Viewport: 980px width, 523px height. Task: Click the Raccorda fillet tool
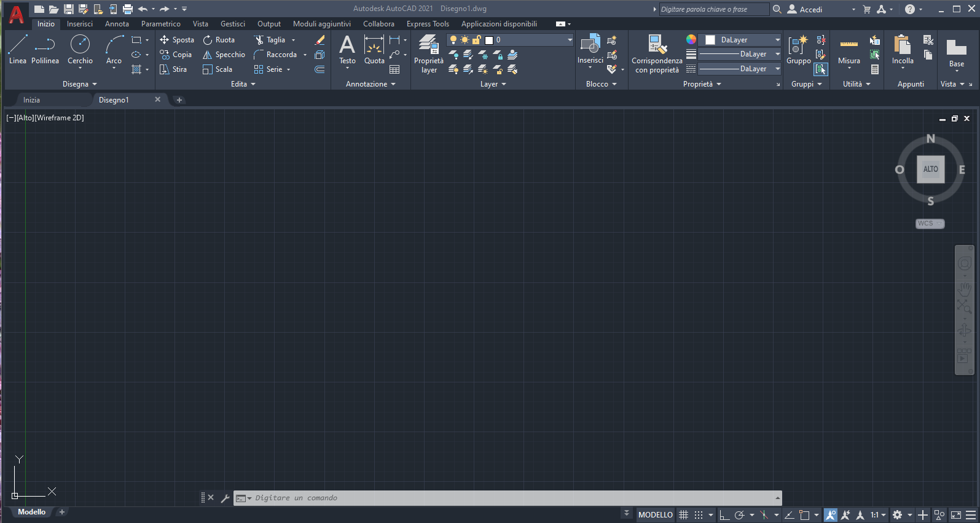pos(275,55)
